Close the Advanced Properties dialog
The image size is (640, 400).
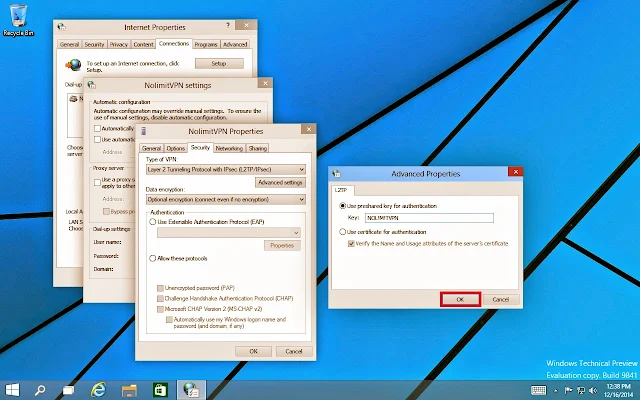516,172
